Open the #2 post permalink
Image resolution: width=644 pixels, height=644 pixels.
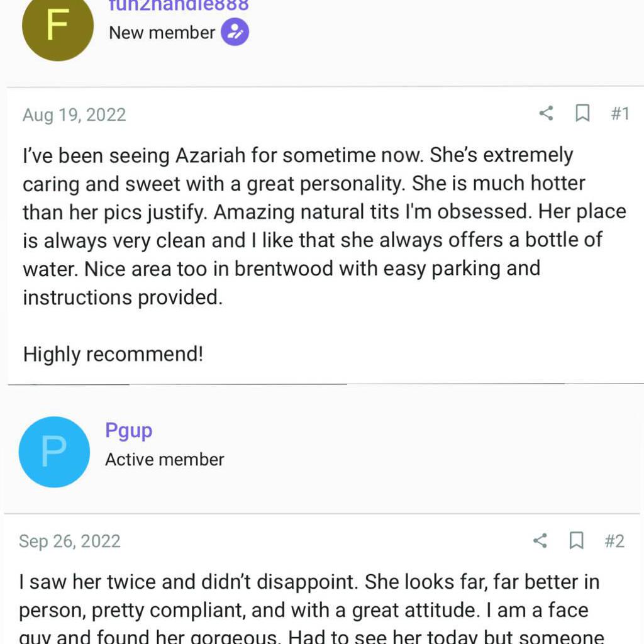click(614, 541)
